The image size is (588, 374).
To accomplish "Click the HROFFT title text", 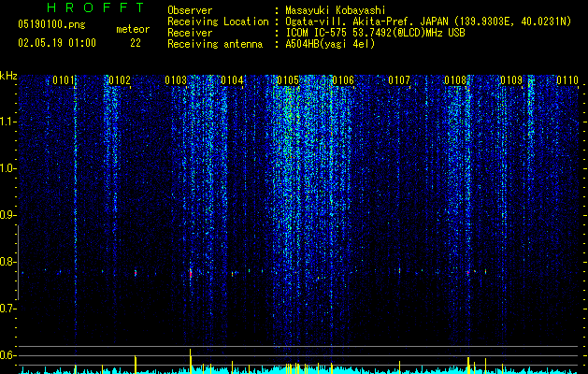I will coord(96,7).
